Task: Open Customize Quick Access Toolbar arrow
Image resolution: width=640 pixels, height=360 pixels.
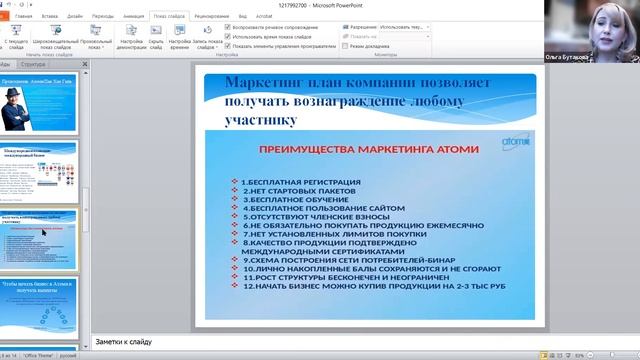Action: [x=31, y=5]
